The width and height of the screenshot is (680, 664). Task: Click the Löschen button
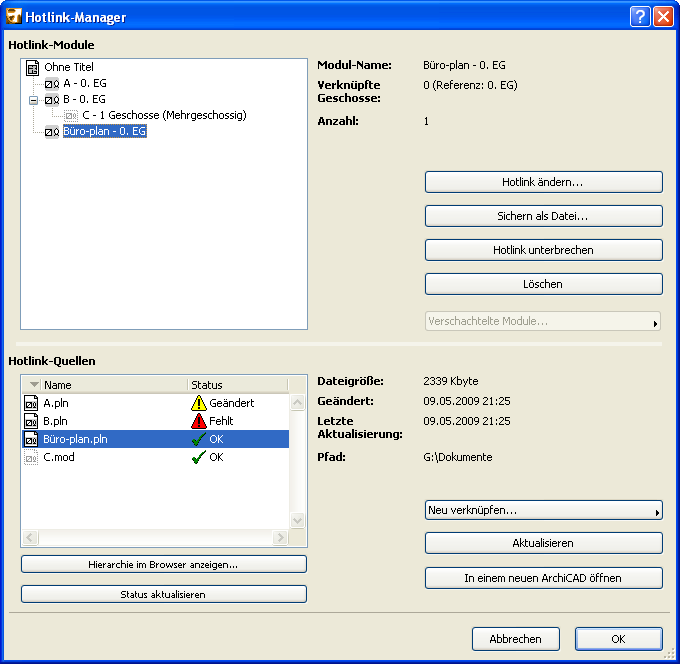coord(543,284)
